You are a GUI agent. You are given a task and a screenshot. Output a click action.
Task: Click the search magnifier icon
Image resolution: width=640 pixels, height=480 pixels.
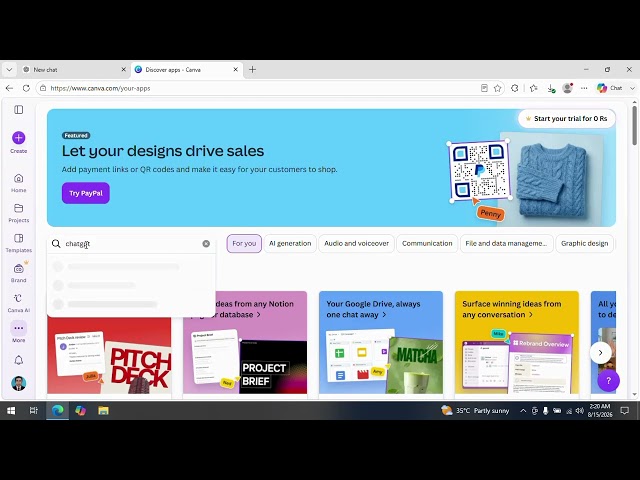point(56,244)
